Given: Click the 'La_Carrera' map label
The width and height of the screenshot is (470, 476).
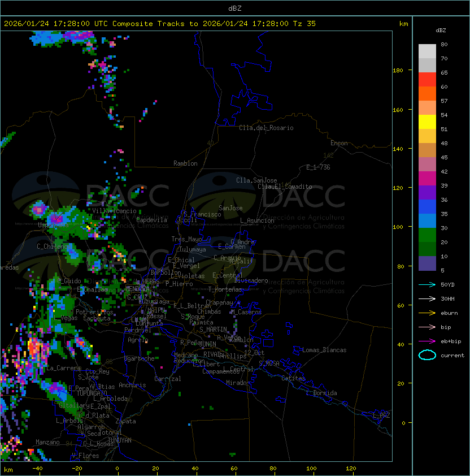Looking at the screenshot, I should [x=63, y=368].
